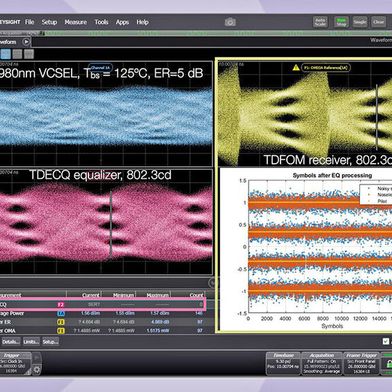Select the pink highlighted TDECQ measurement row
392x392 pixels.
tap(102, 304)
